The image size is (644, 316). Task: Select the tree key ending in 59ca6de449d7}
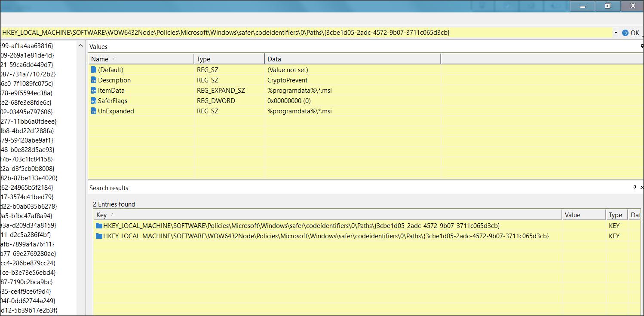pos(27,64)
